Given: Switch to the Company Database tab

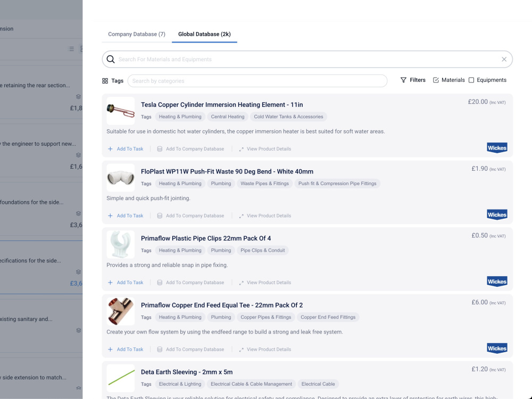Looking at the screenshot, I should pos(136,34).
